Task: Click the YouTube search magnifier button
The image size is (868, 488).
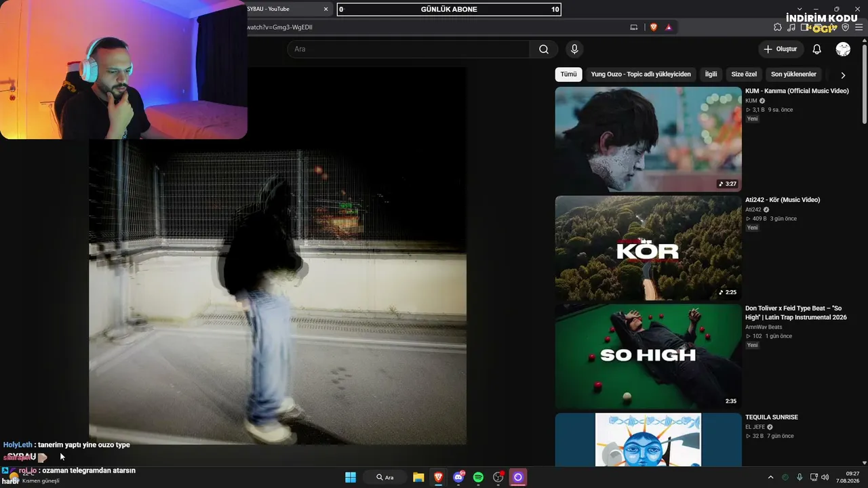Action: pos(544,49)
